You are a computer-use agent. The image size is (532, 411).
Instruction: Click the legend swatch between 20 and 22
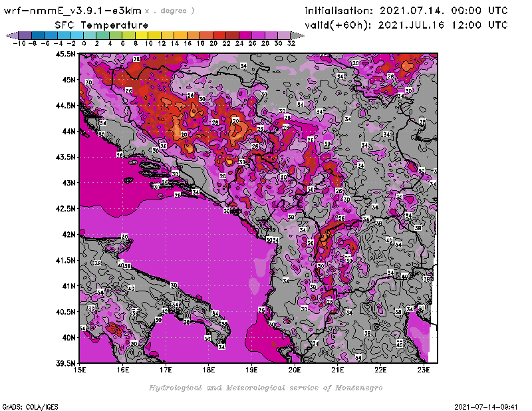tap(219, 35)
